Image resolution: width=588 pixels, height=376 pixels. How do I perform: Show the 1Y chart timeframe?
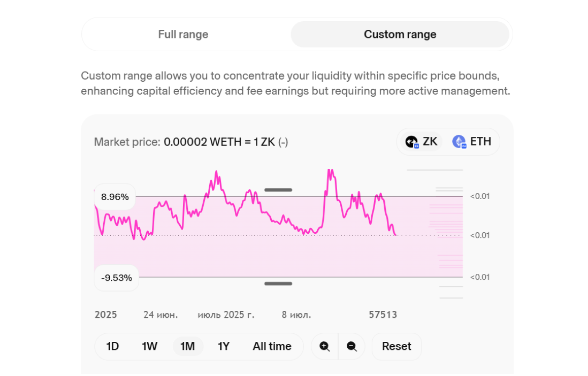[224, 346]
